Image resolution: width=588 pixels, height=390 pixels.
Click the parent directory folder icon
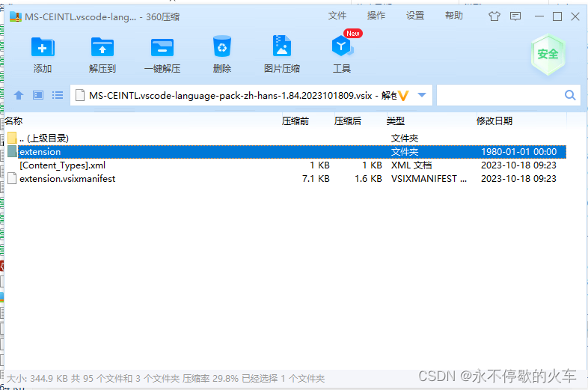click(x=12, y=138)
